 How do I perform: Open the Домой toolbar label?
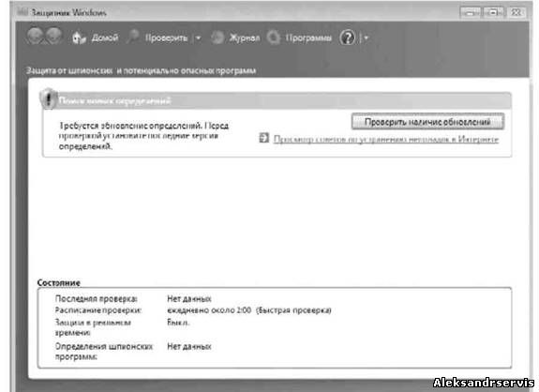pyautogui.click(x=104, y=38)
